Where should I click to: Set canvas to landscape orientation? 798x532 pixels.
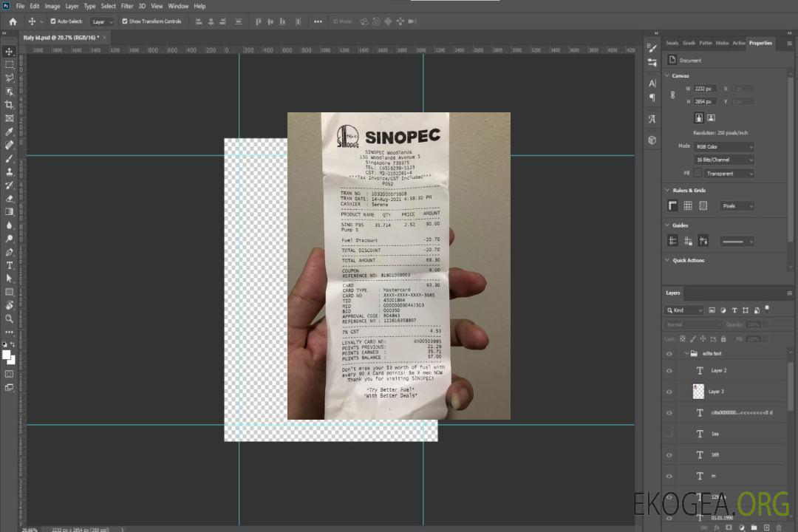(x=711, y=117)
